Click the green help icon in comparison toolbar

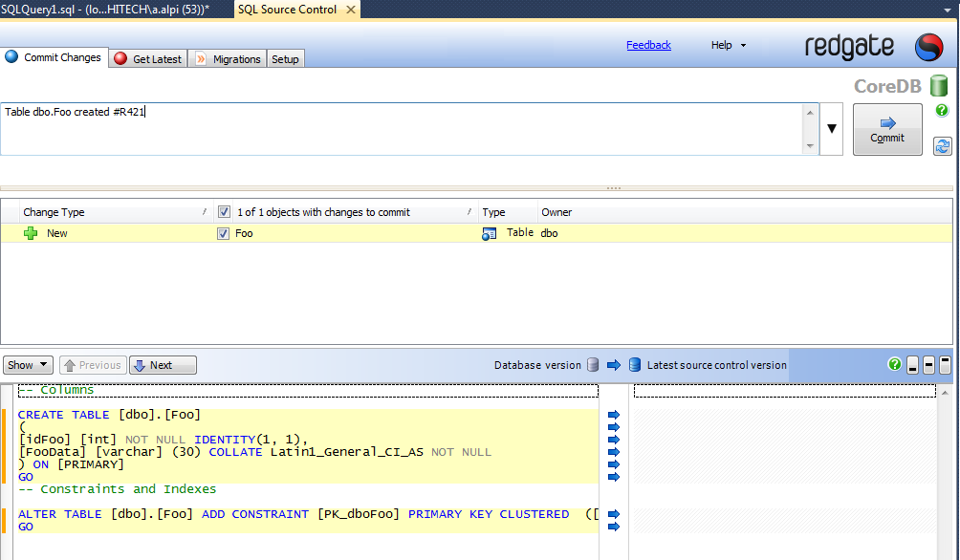[895, 364]
